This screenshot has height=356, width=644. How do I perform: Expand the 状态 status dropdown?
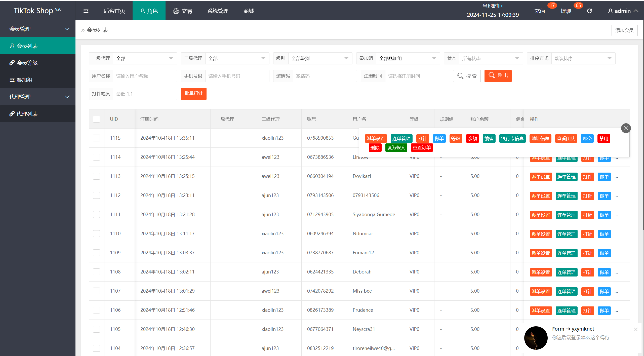[x=491, y=58]
